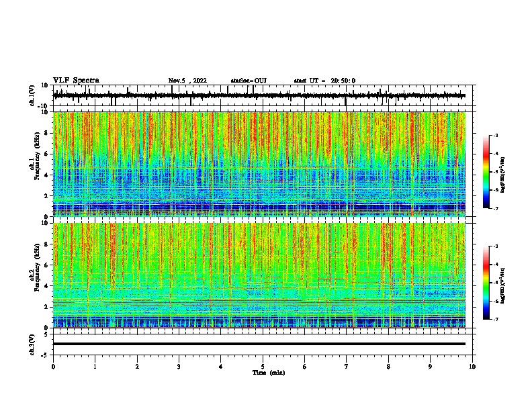Click the log(PSD) label beside ch.2 colorbar
Image resolution: width=532 pixels, height=411 pixels.
point(503,285)
